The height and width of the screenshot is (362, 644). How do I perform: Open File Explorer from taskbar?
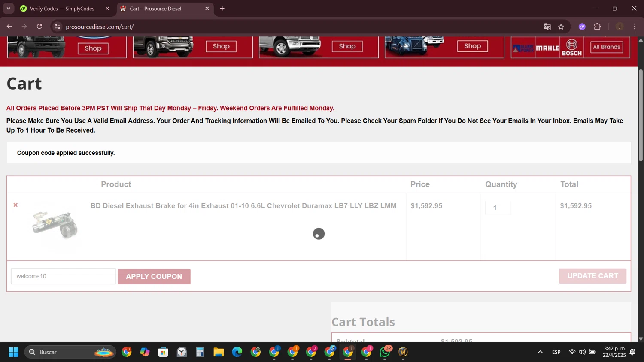click(219, 352)
